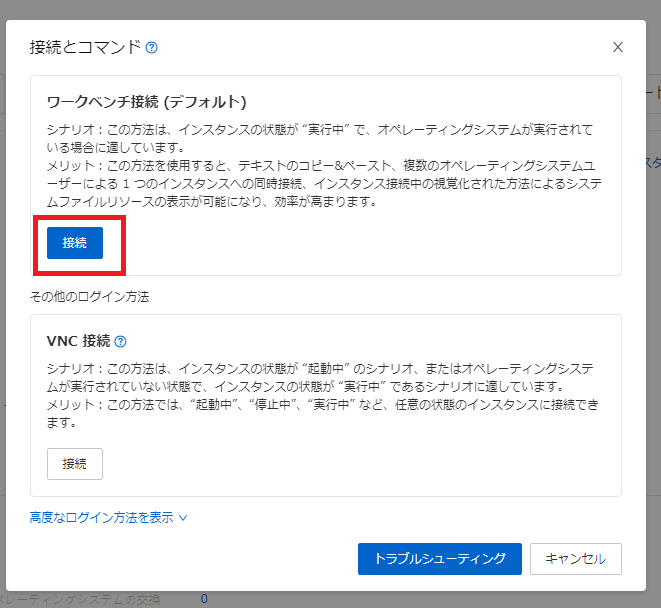
Task: Open help icon next to VNC 接続 heading
Action: pyautogui.click(x=120, y=341)
